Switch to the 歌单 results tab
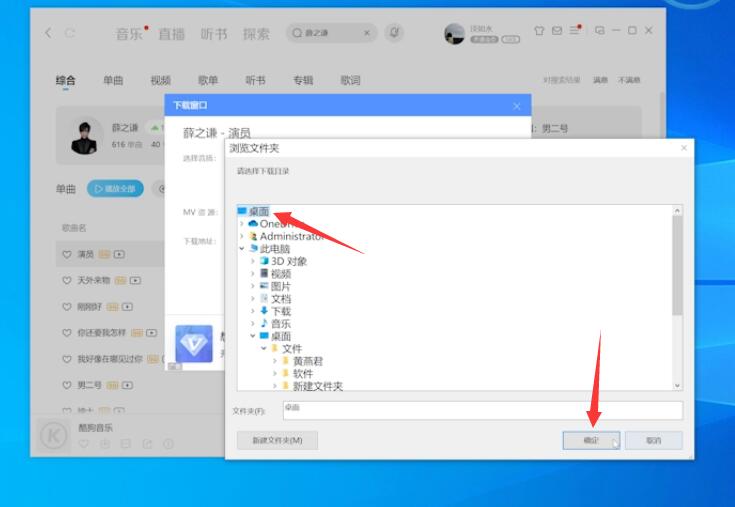Image resolution: width=735 pixels, height=507 pixels. click(208, 81)
